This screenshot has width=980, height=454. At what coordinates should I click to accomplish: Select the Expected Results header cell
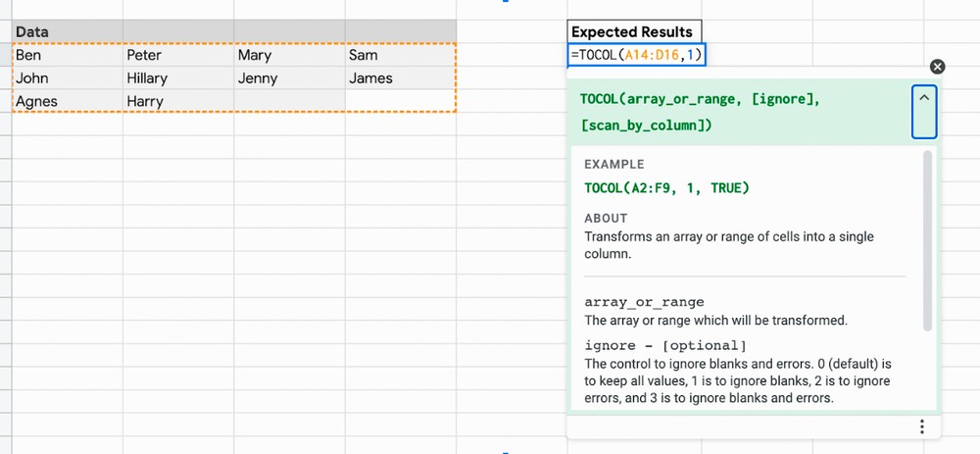(x=634, y=32)
